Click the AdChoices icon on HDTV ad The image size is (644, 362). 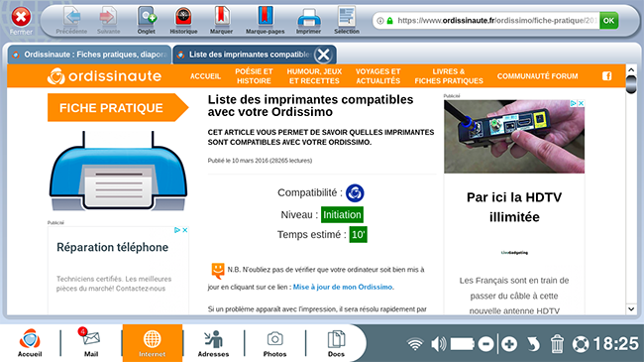coord(574,103)
